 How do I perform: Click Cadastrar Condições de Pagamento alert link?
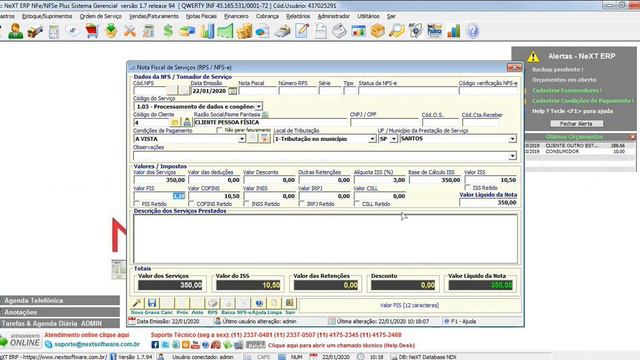[582, 100]
